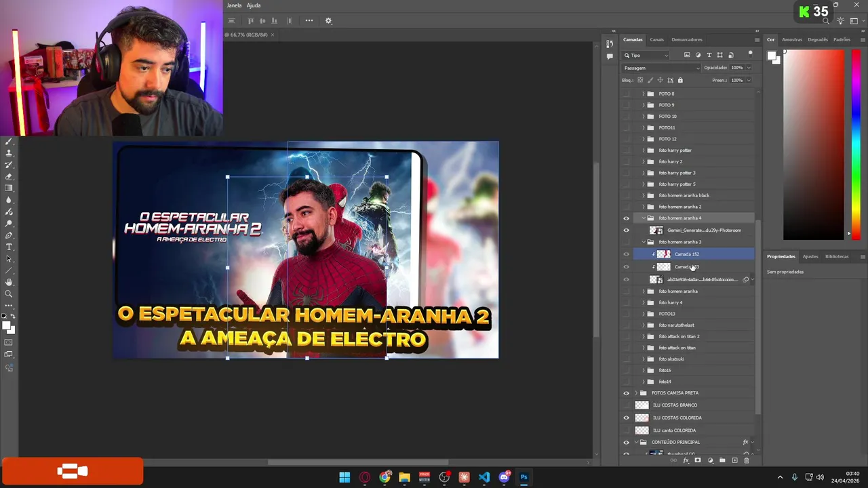The image size is (868, 488).
Task: Switch to the Degradês tab
Action: (818, 39)
